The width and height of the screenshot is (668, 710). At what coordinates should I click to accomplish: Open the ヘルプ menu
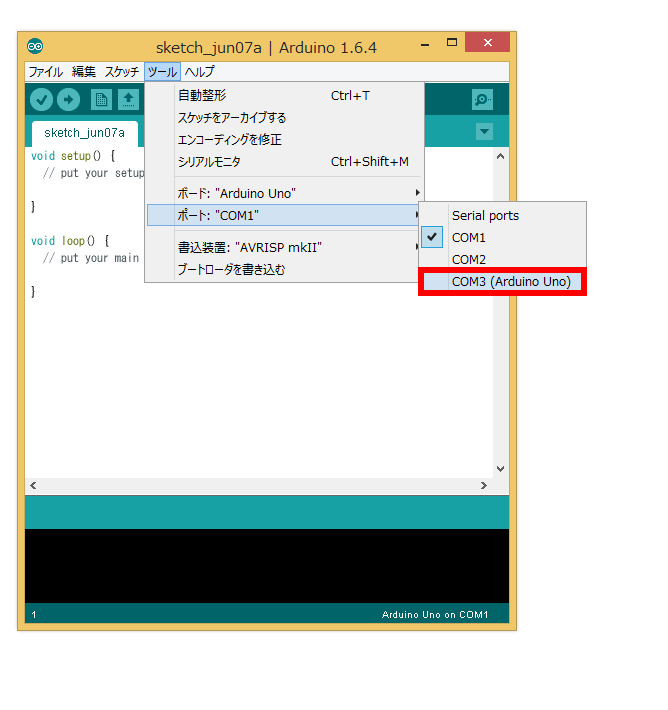coord(199,72)
